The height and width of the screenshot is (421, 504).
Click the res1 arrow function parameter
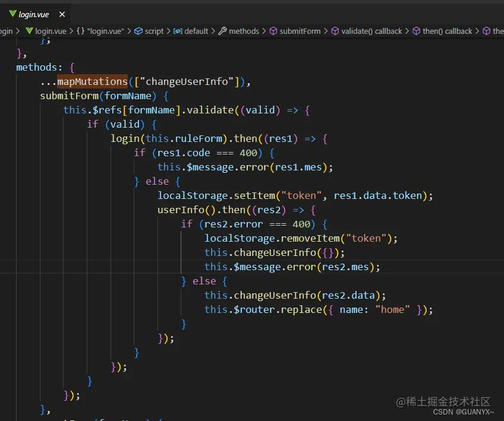pyautogui.click(x=281, y=139)
